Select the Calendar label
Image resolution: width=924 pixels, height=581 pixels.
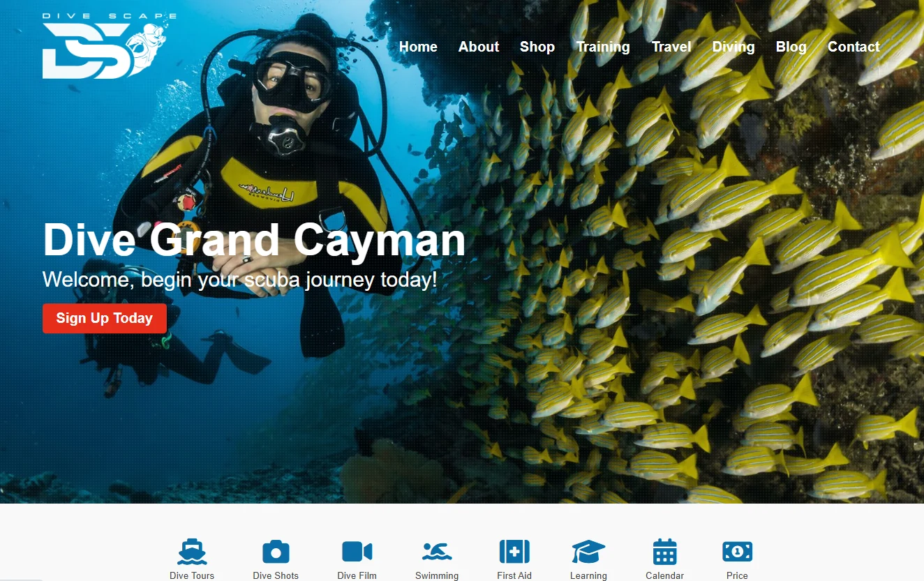click(664, 575)
